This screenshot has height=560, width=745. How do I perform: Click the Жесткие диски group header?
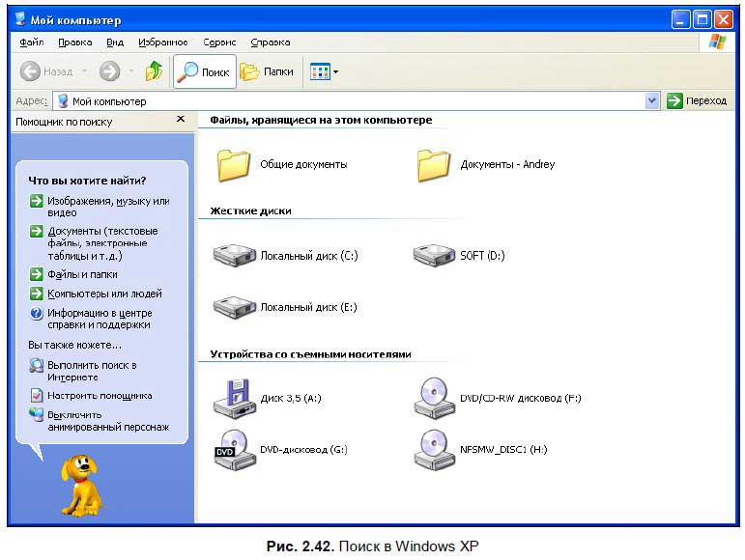point(251,210)
